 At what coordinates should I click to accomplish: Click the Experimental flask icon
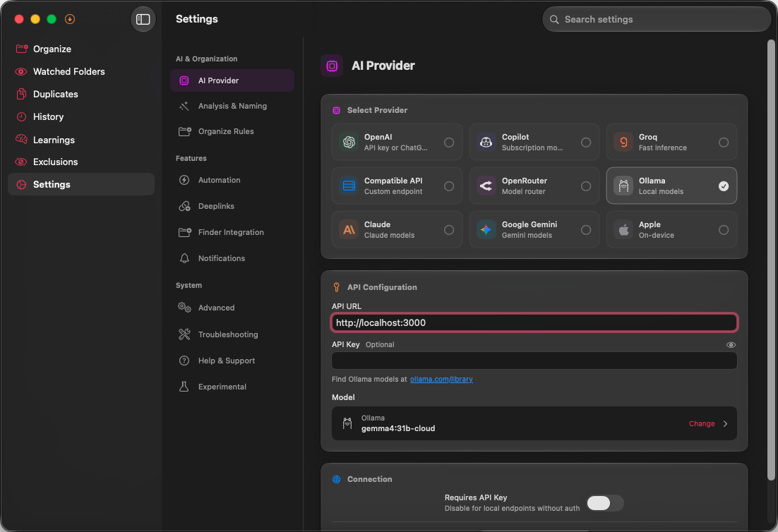coord(184,387)
